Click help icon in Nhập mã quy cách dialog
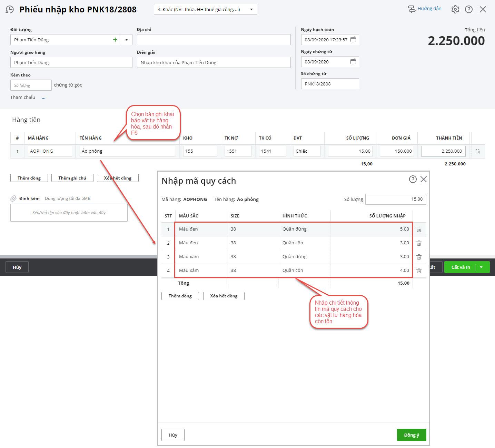The height and width of the screenshot is (448, 495). (413, 179)
